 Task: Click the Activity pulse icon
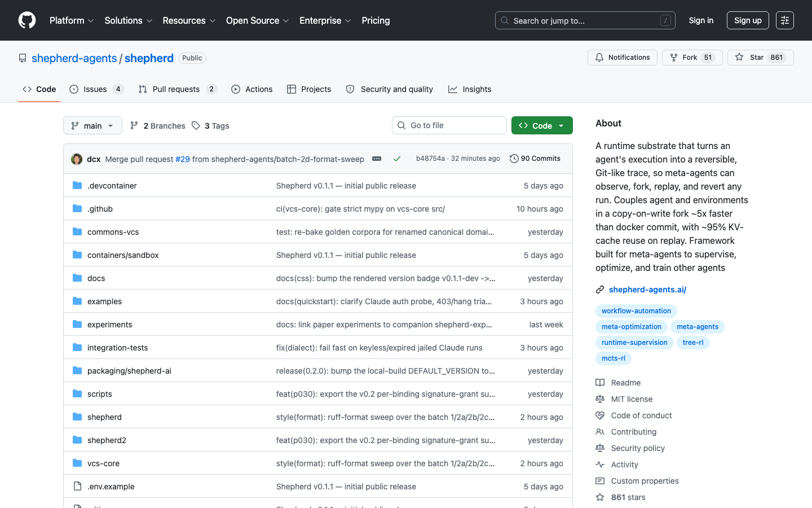600,465
